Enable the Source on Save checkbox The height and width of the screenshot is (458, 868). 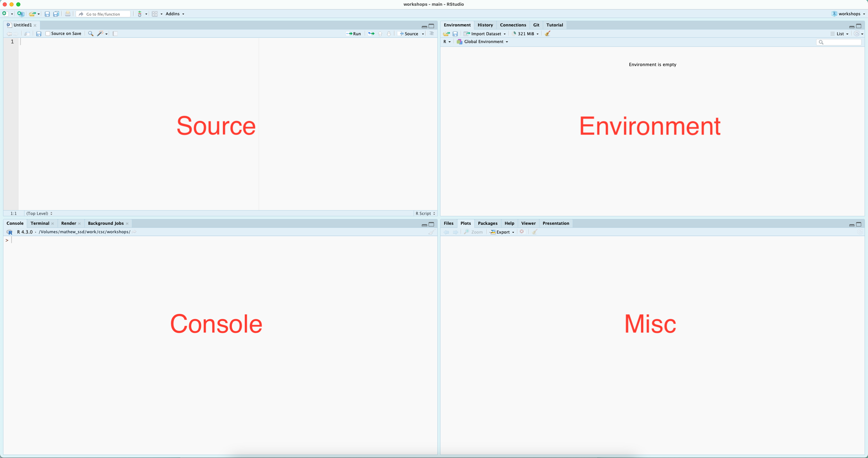(48, 34)
